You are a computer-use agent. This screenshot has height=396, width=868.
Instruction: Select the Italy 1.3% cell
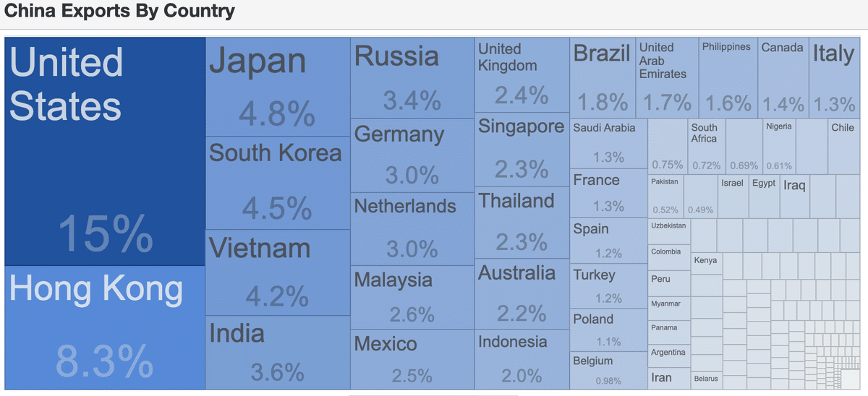pos(833,78)
